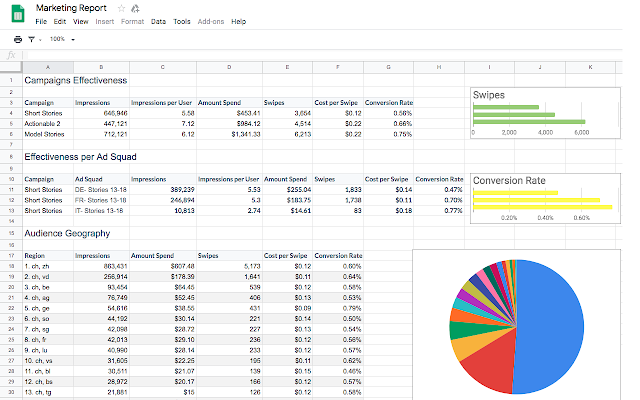This screenshot has width=640, height=400.
Task: Open the View menu
Action: 80,22
